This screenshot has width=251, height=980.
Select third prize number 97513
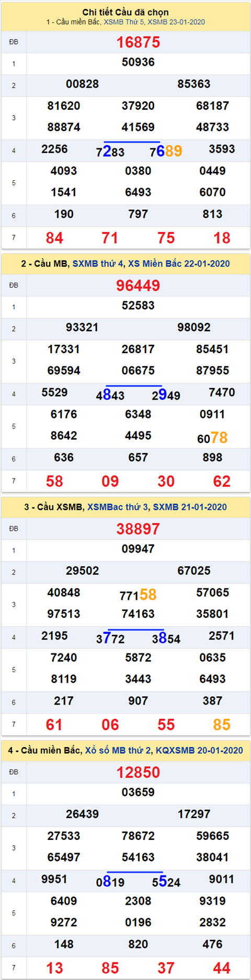click(x=64, y=614)
